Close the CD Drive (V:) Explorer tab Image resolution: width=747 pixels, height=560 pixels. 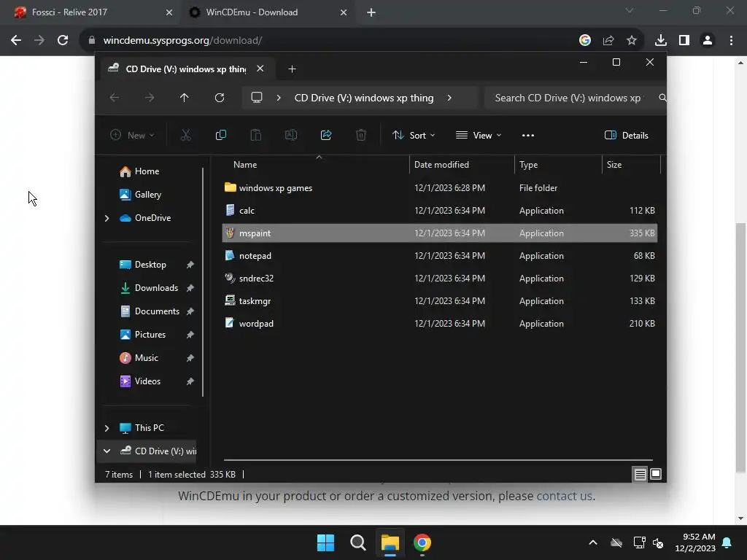[260, 69]
